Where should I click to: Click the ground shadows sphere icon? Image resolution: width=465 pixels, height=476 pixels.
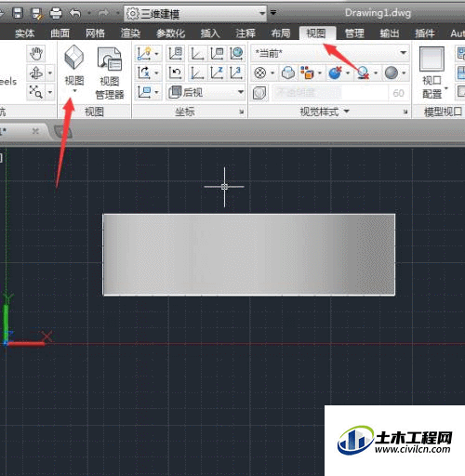[363, 73]
